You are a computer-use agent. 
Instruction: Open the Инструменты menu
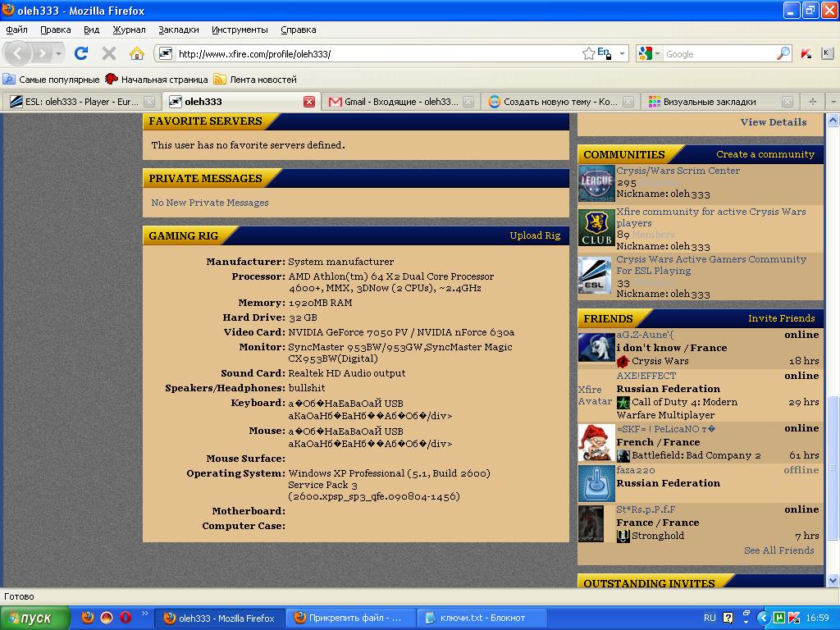(x=240, y=30)
